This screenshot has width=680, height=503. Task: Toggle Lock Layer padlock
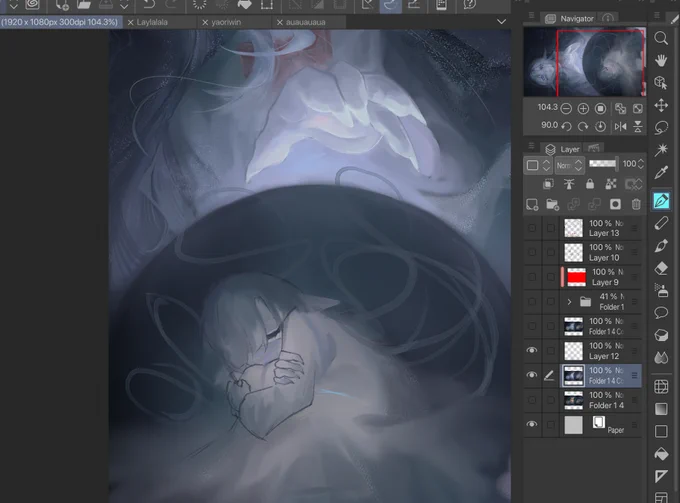coord(590,184)
